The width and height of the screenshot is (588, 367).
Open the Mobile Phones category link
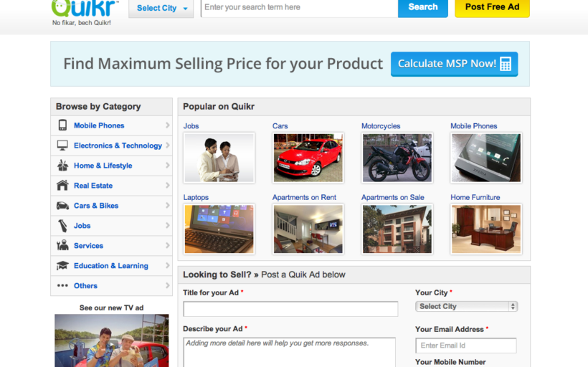point(99,125)
